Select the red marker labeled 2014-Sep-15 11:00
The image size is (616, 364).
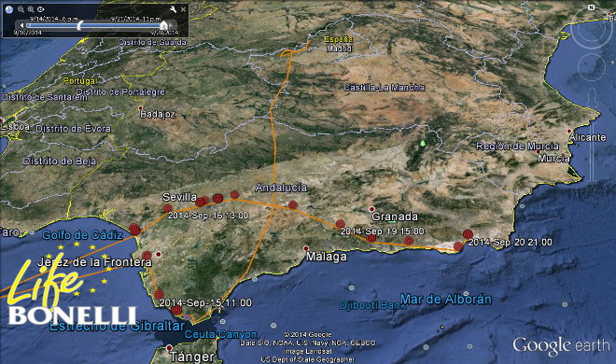(x=159, y=295)
